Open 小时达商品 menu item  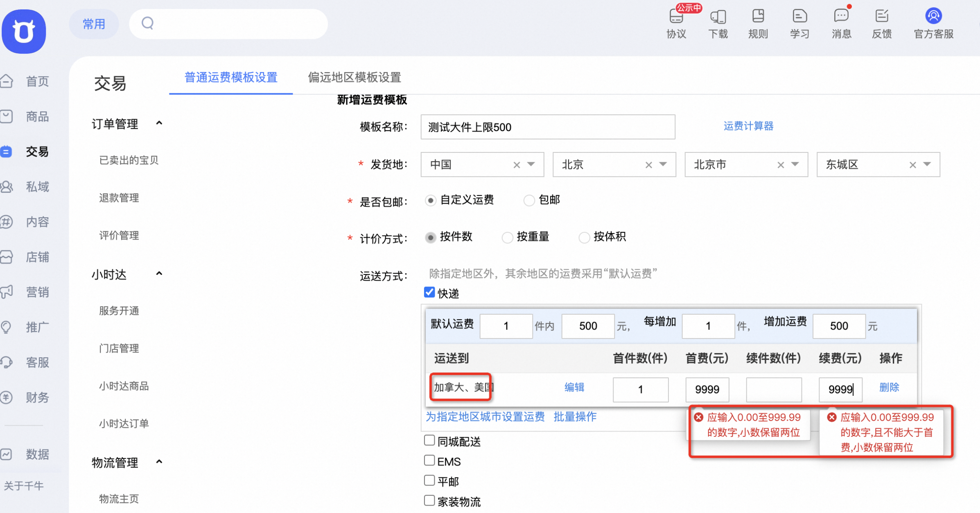click(x=124, y=386)
